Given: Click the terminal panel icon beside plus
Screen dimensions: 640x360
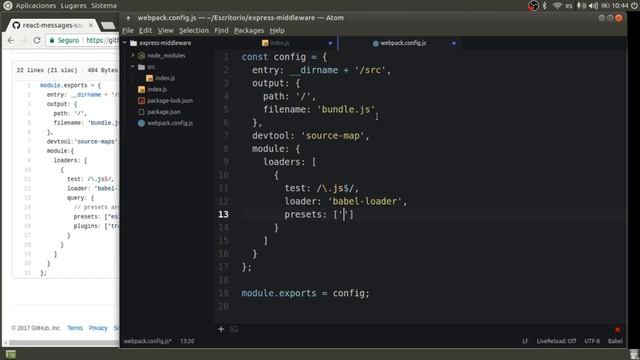Looking at the screenshot, I should click(x=234, y=329).
